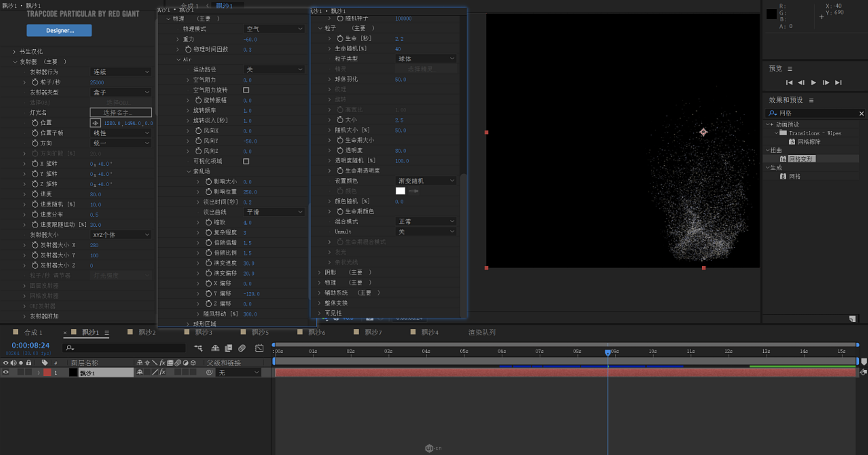
Task: Collapse the 发射器 (主要) section
Action: coord(15,62)
